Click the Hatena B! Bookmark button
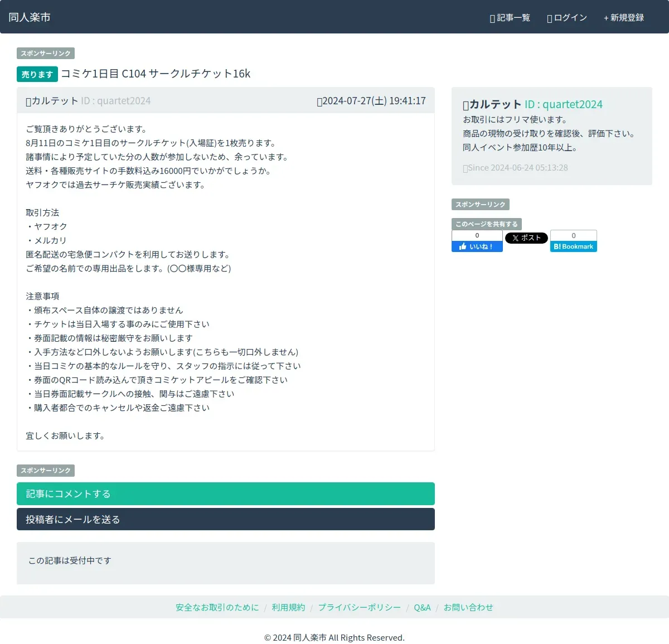669x644 pixels. (574, 246)
